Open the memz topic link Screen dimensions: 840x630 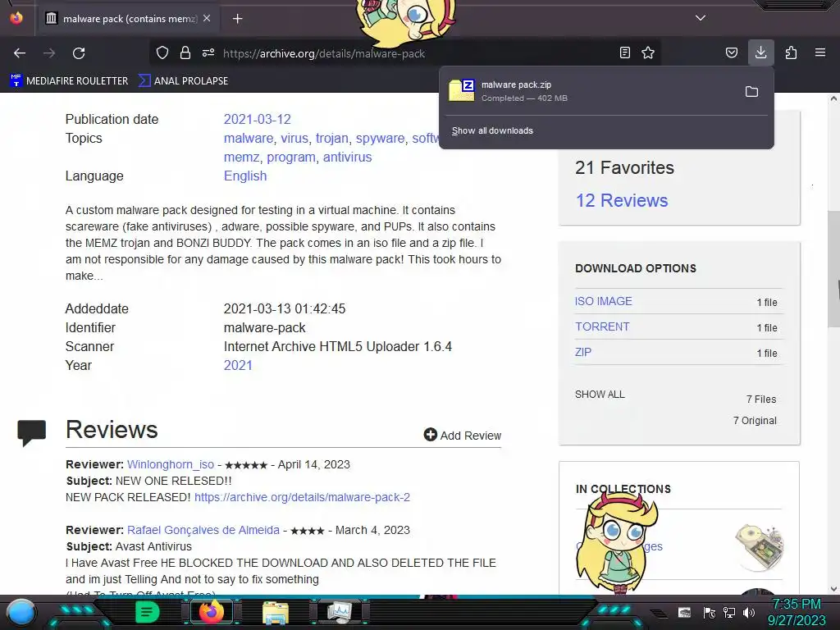point(242,157)
